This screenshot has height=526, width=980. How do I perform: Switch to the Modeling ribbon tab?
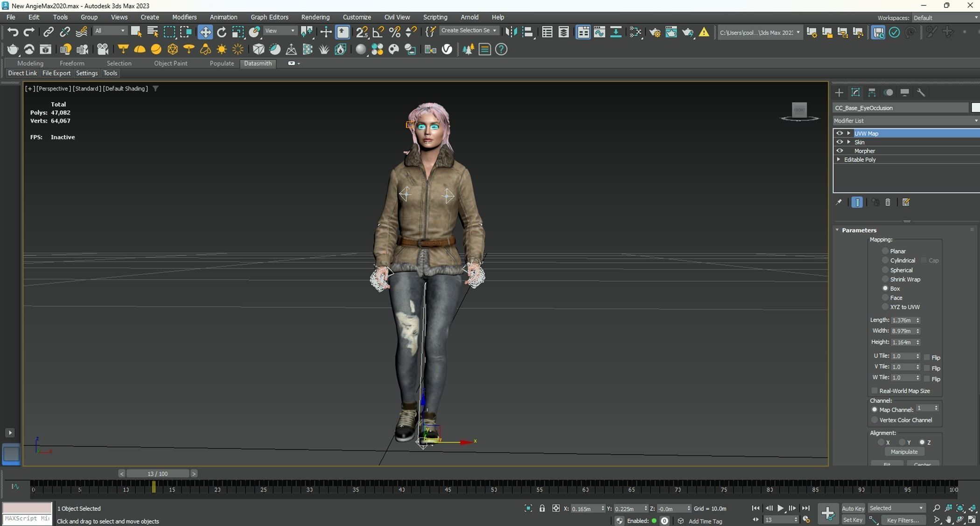(30, 63)
